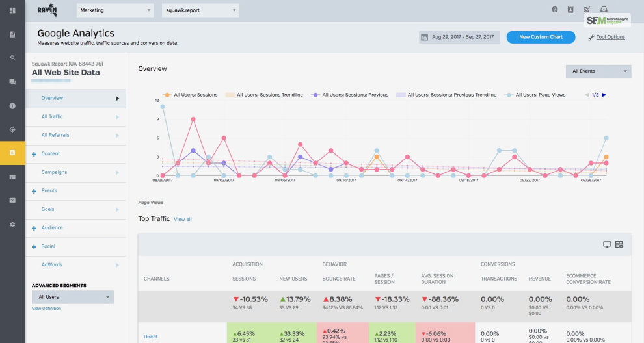Image resolution: width=644 pixels, height=343 pixels.
Task: Click the -10.53% sessions summary value
Action: tap(250, 299)
